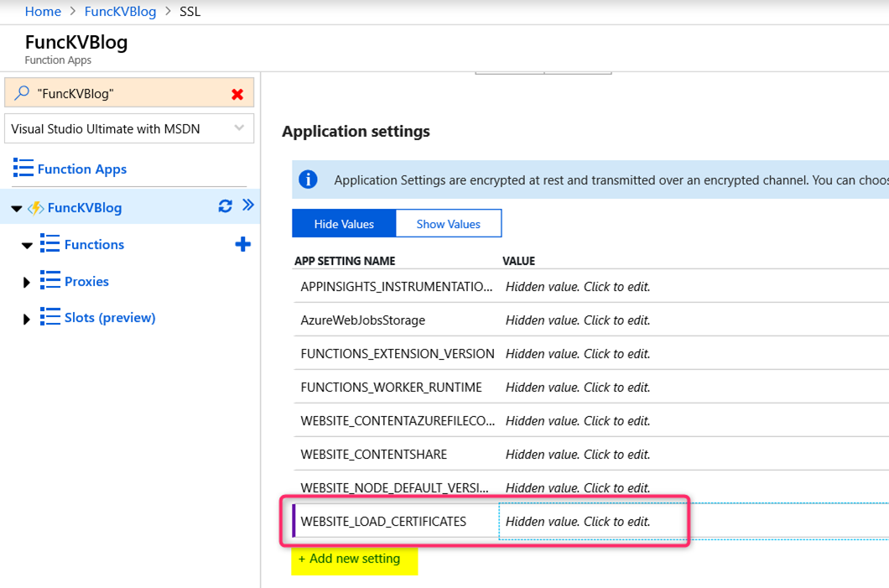
Task: Edit hidden value of WEBSITE_NODE_DEFAULT_VERSI... setting
Action: pyautogui.click(x=578, y=487)
